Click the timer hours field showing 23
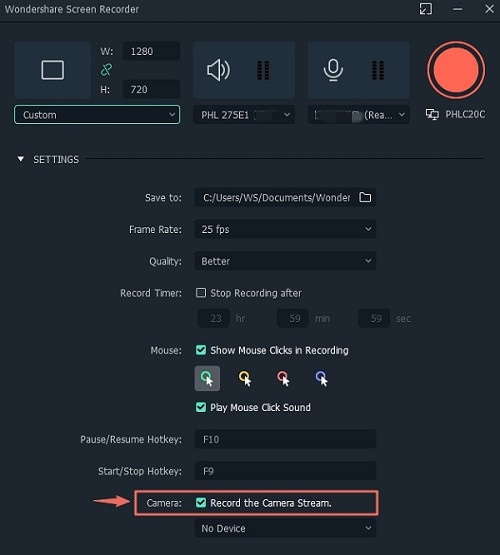Viewport: 500px width, 555px height. click(x=214, y=318)
